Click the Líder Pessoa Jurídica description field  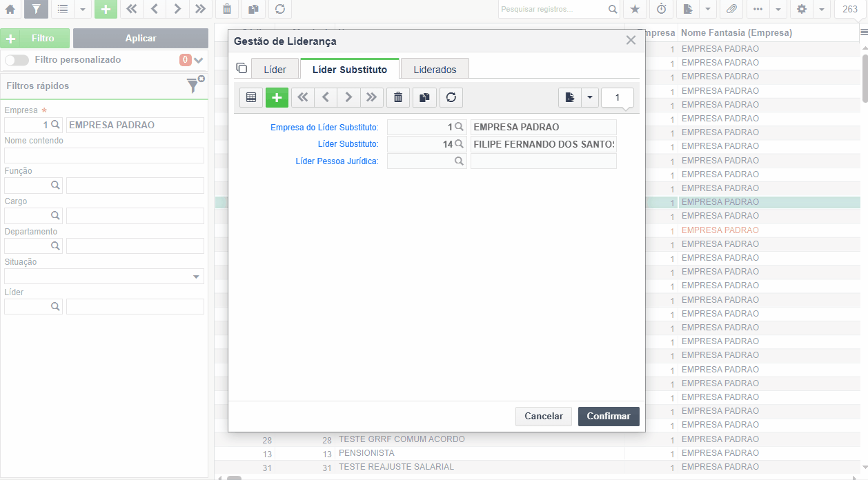[544, 161]
